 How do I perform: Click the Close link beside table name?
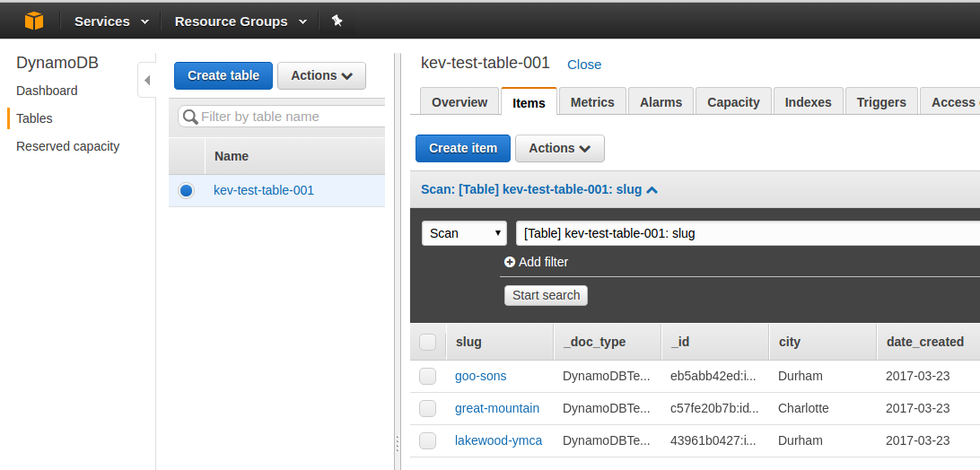pos(583,65)
